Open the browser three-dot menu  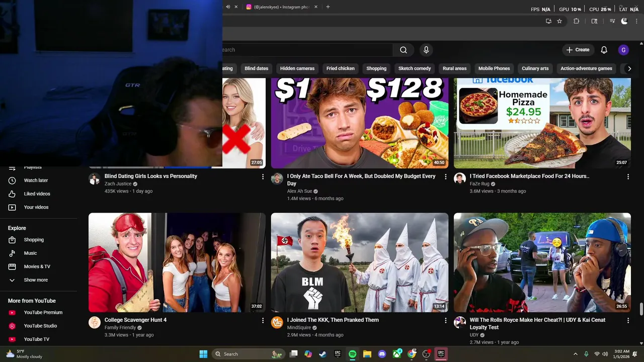point(636,21)
